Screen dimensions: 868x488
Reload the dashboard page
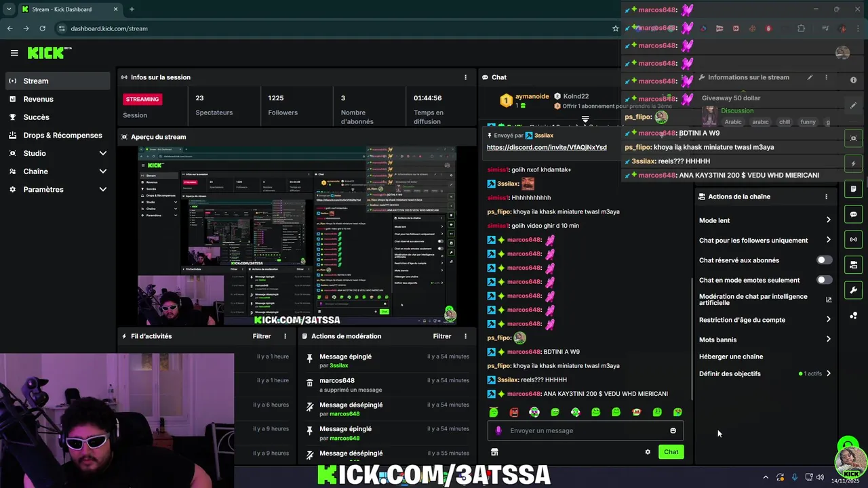click(x=42, y=28)
